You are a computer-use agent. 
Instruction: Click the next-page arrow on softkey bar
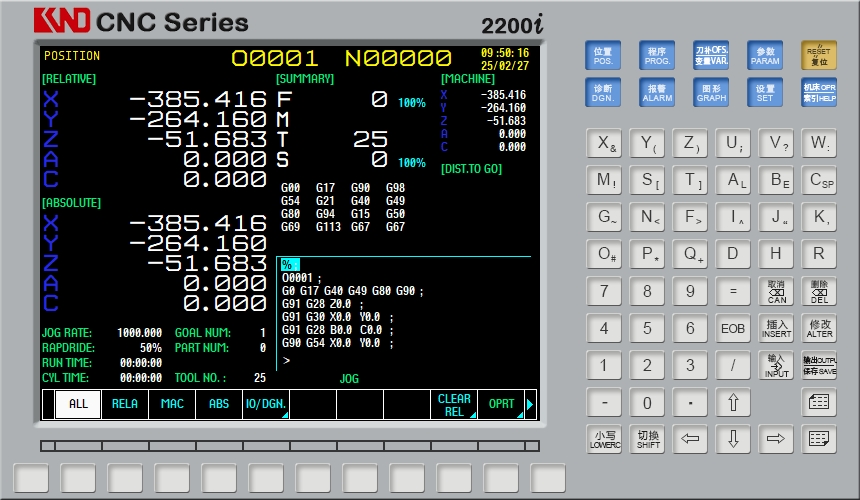(530, 404)
